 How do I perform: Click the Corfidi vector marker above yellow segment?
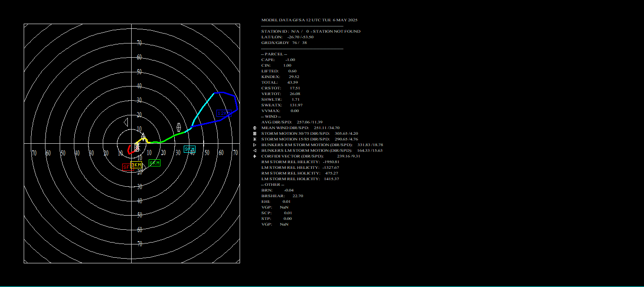click(x=143, y=136)
